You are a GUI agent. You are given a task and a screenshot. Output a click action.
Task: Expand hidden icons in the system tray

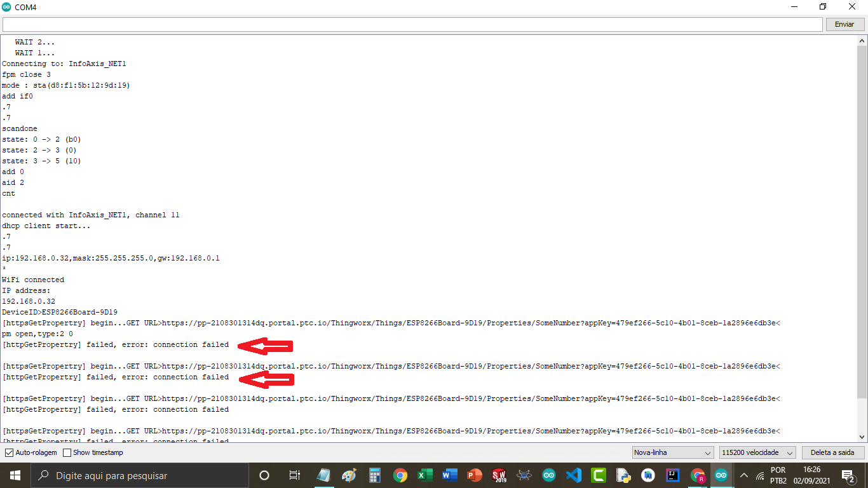coord(742,475)
